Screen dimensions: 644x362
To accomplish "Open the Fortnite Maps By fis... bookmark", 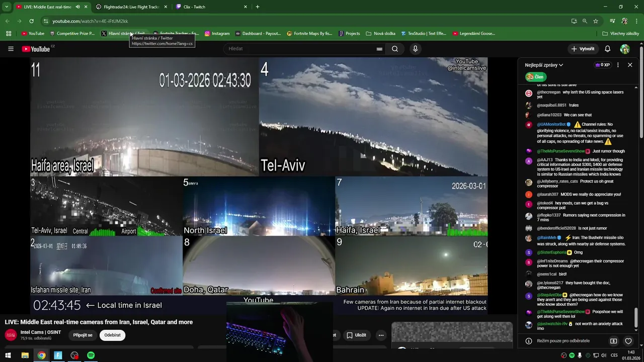I will click(309, 34).
